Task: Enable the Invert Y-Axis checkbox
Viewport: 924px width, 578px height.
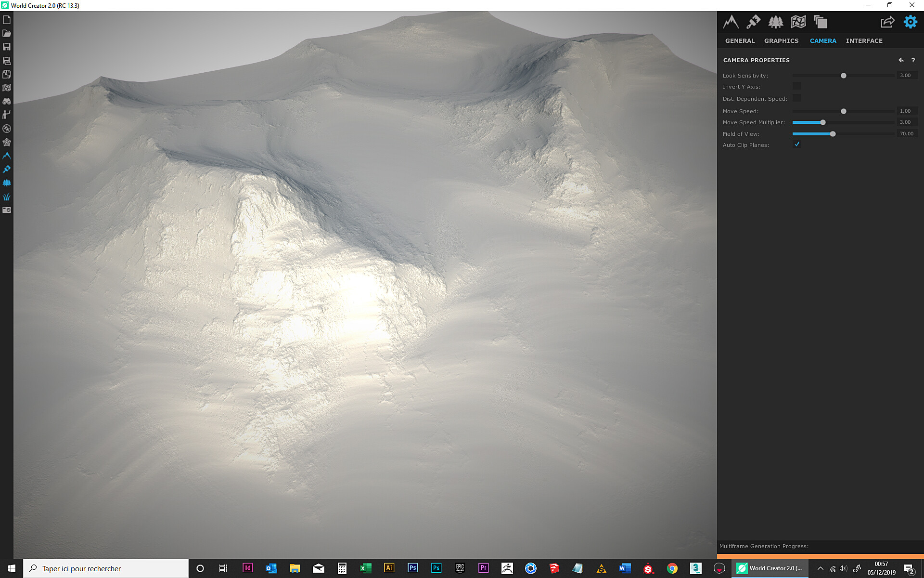Action: click(797, 86)
